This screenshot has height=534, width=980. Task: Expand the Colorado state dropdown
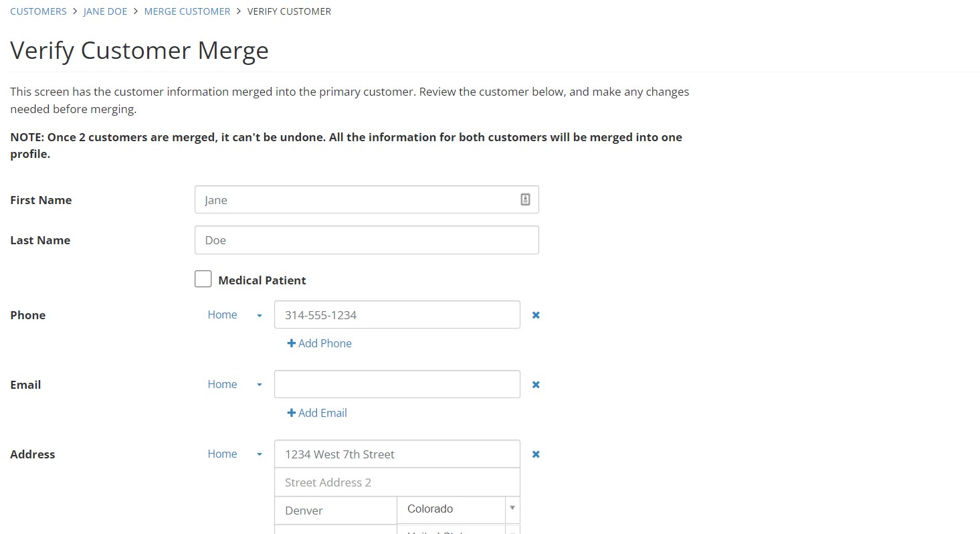click(458, 509)
